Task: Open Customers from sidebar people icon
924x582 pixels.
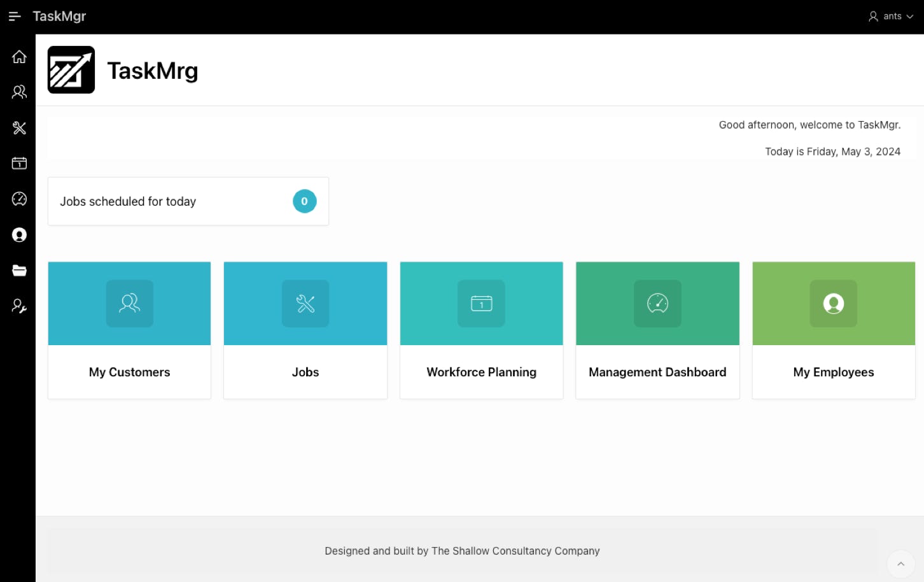Action: (19, 92)
